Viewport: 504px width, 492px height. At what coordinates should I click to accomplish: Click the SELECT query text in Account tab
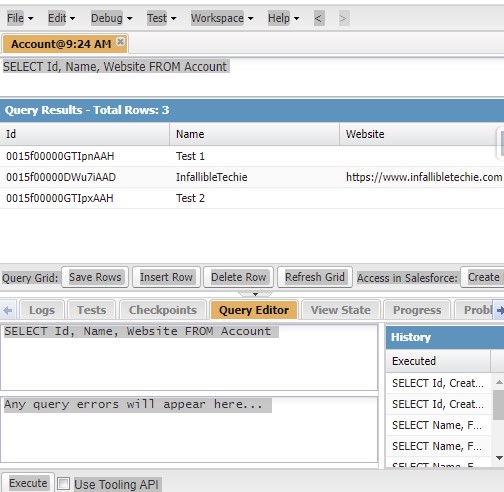(x=115, y=67)
